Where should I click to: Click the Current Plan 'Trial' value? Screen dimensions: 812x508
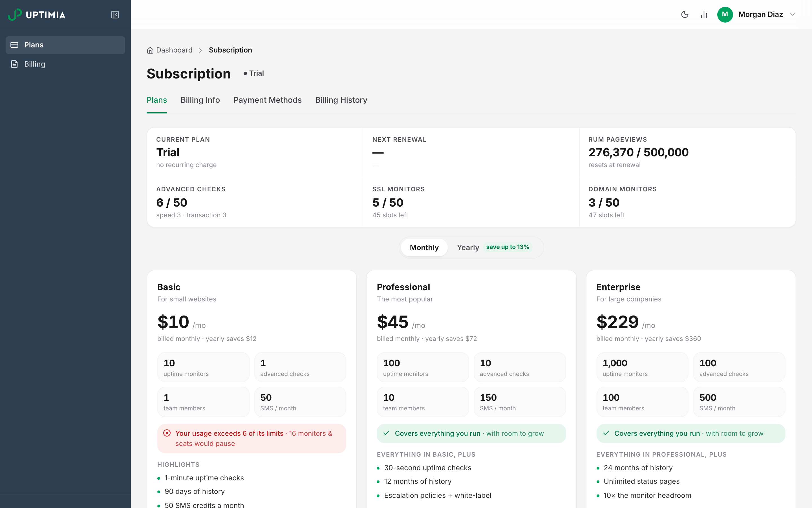point(168,152)
